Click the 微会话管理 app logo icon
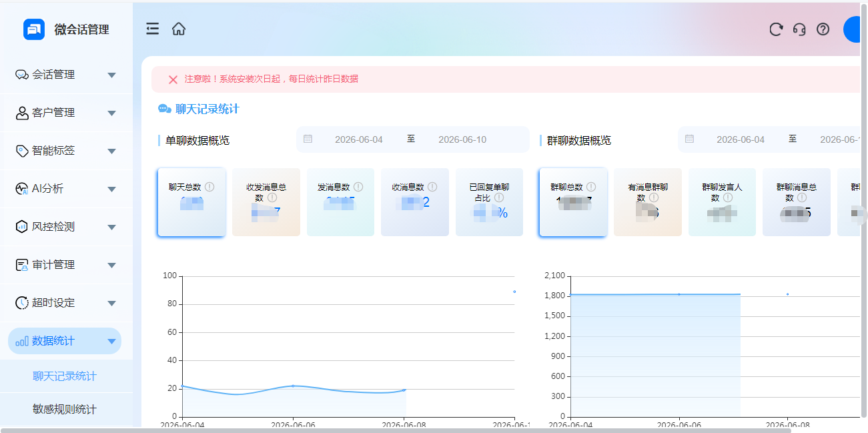Screen dimensions: 868x433 34,29
